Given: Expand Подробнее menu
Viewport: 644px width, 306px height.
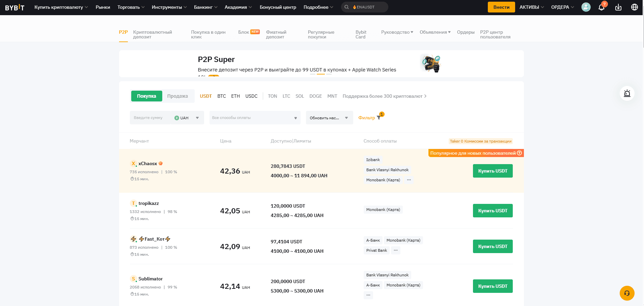Looking at the screenshot, I should click(x=318, y=7).
